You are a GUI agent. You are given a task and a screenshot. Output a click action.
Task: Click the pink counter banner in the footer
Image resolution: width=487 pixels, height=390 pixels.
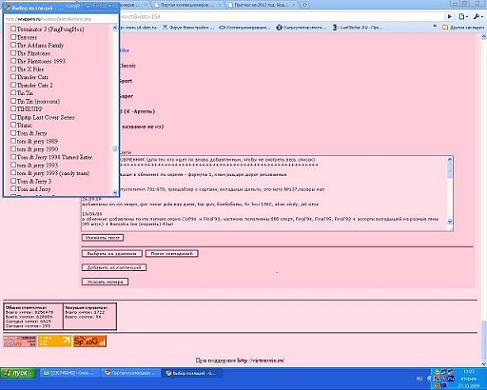tap(20, 341)
